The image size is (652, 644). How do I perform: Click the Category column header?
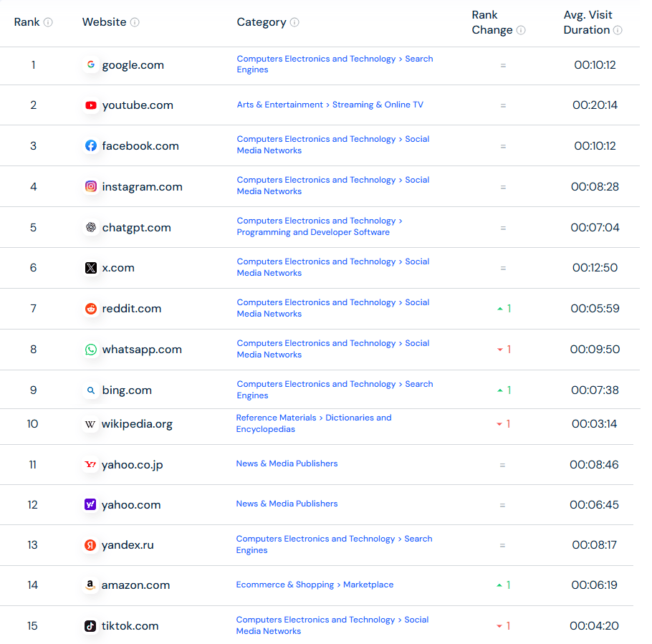pyautogui.click(x=262, y=22)
